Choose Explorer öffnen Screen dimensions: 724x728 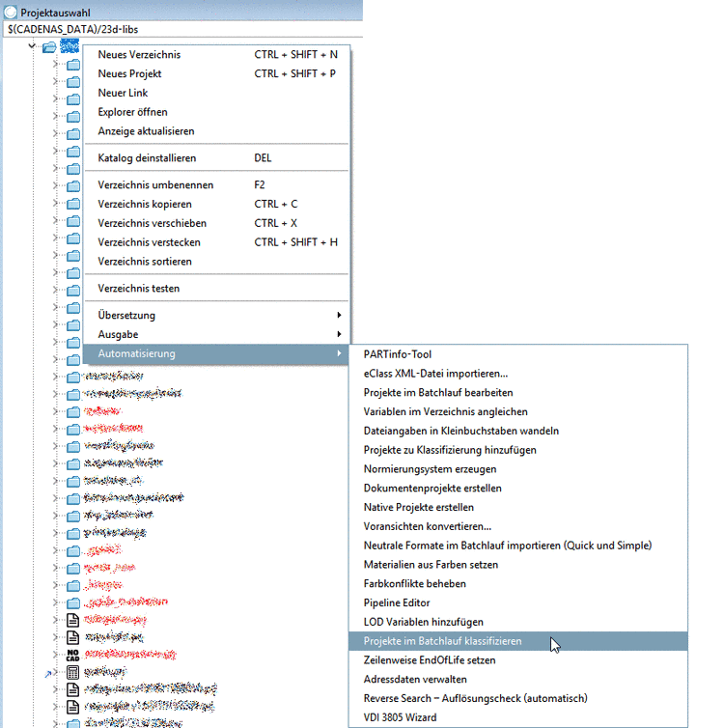216,112
